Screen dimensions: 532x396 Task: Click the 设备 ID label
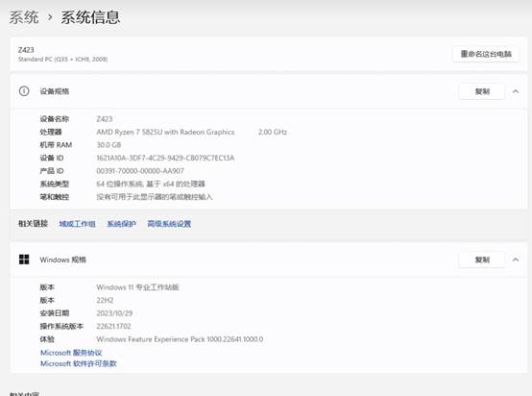[52, 158]
